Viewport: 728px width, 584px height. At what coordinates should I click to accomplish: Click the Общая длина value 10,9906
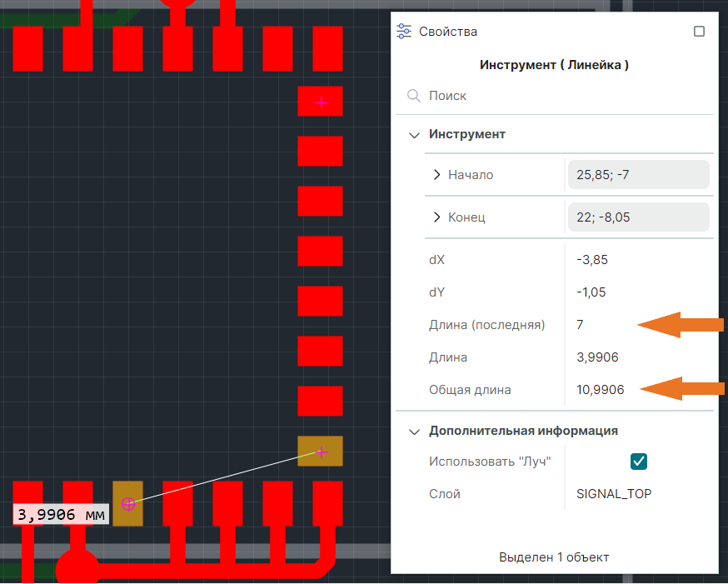pos(600,390)
